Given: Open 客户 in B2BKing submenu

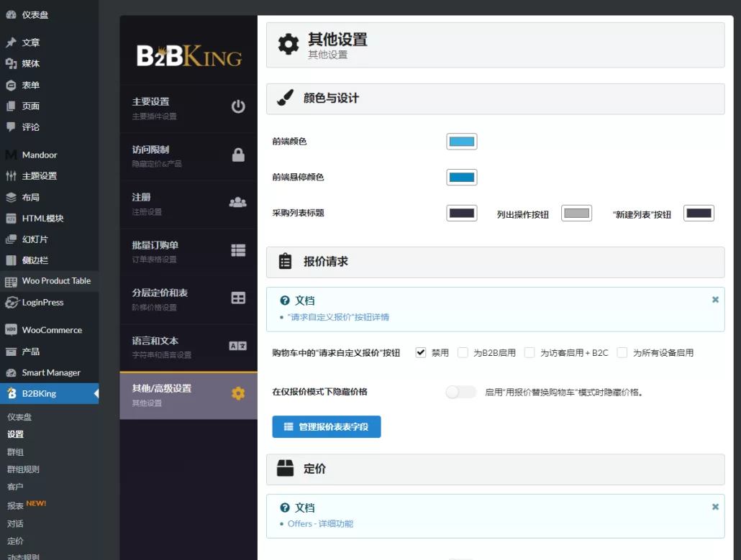Looking at the screenshot, I should (x=16, y=487).
